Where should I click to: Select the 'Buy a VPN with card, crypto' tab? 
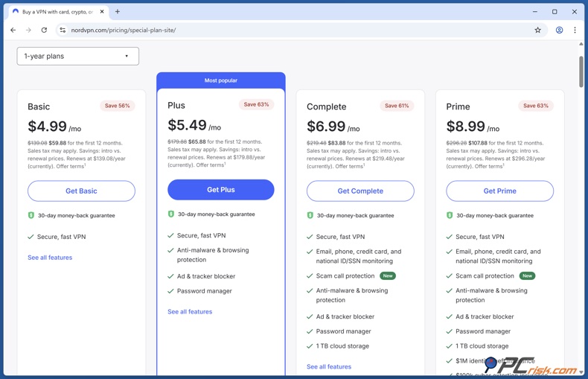pyautogui.click(x=58, y=12)
